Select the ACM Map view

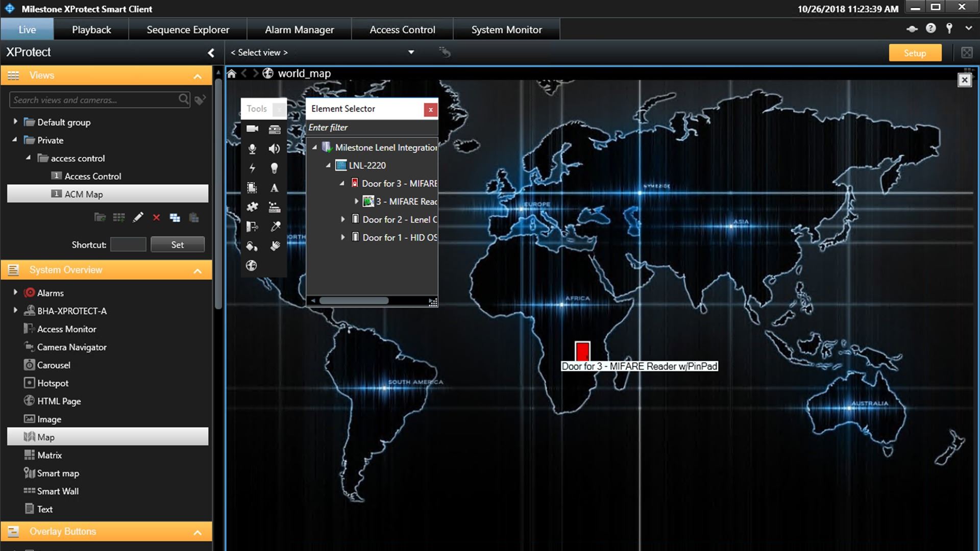[108, 194]
